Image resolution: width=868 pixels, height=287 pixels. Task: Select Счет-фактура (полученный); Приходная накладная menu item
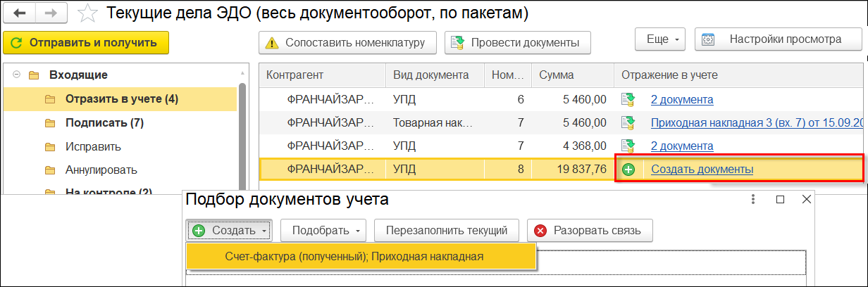(x=354, y=256)
